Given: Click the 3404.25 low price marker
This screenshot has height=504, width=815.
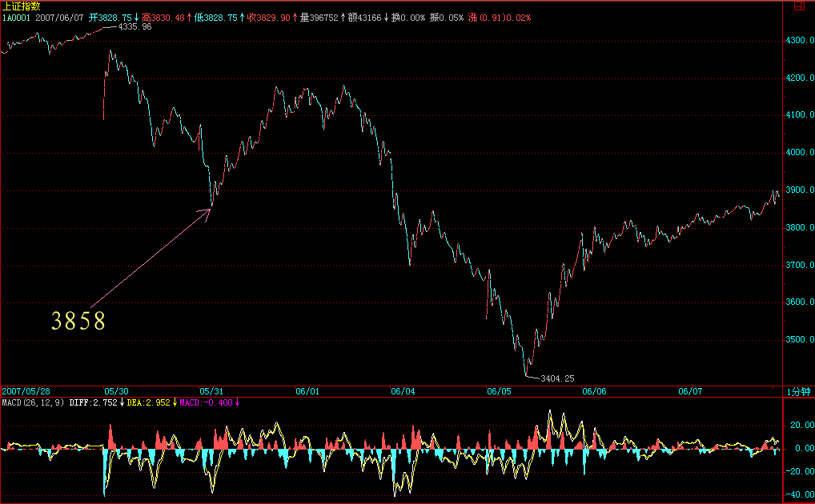Looking at the screenshot, I should tap(557, 377).
